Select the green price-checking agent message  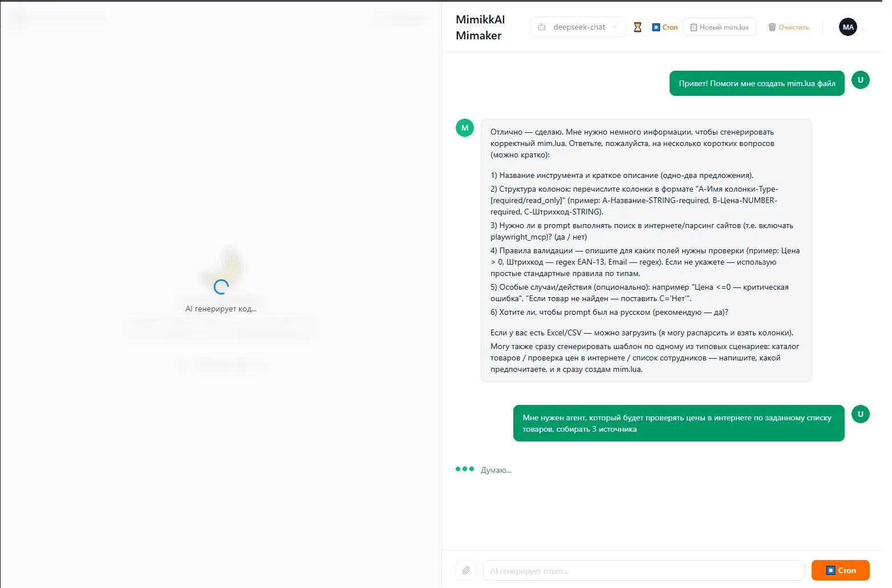678,423
